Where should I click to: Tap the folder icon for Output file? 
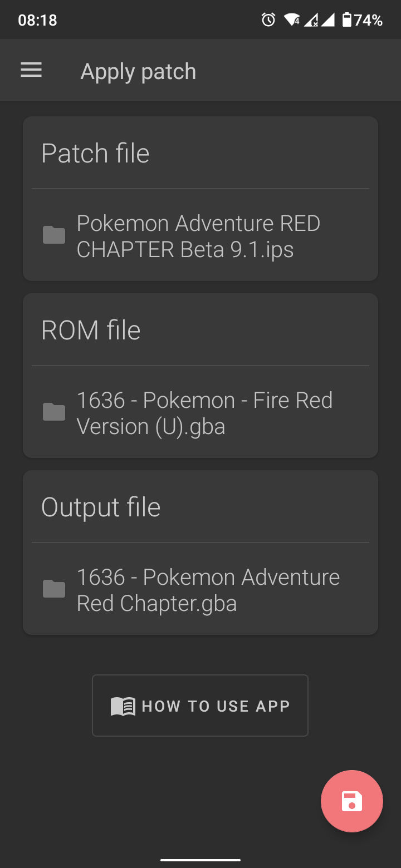[x=54, y=589]
